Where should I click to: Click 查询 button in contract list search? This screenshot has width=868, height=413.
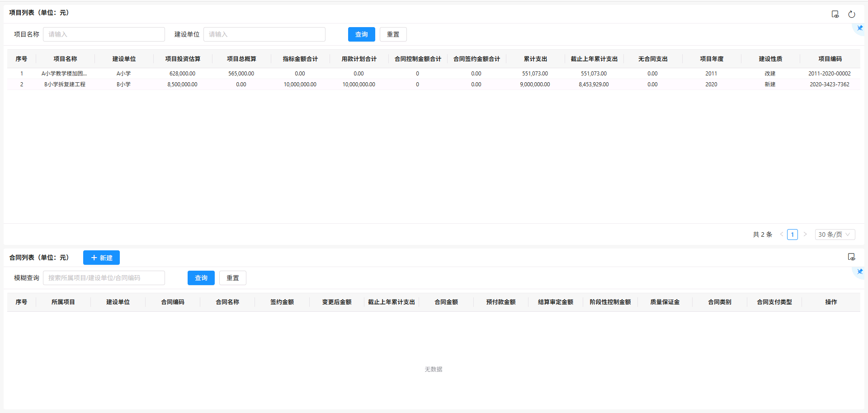[201, 278]
